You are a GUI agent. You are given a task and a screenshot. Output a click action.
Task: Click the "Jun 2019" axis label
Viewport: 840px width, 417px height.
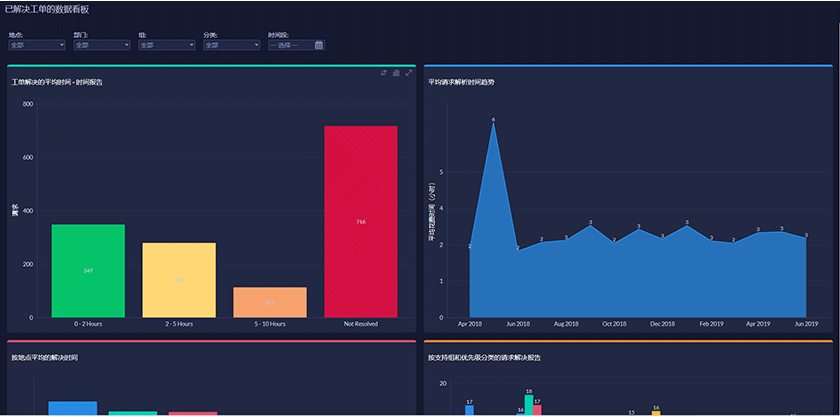(806, 324)
